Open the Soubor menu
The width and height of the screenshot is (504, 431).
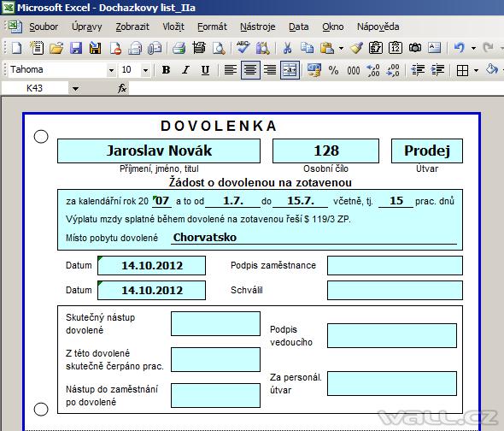(x=44, y=27)
